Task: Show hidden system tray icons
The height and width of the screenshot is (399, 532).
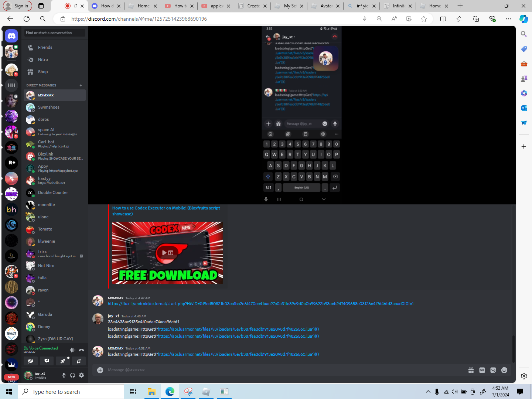Action: pyautogui.click(x=428, y=392)
